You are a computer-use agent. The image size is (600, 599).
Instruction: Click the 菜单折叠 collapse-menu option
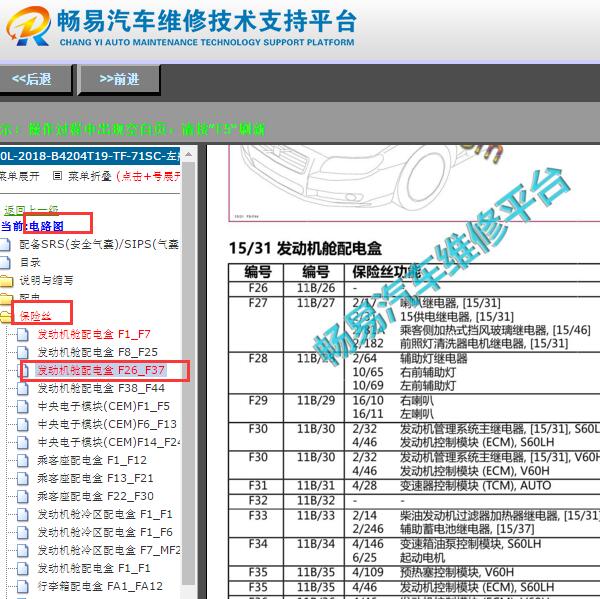point(90,176)
